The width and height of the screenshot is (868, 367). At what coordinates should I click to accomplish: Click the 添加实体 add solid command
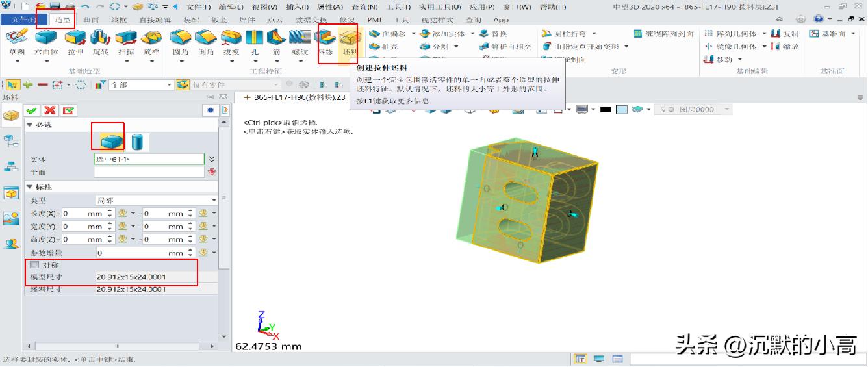(x=442, y=34)
